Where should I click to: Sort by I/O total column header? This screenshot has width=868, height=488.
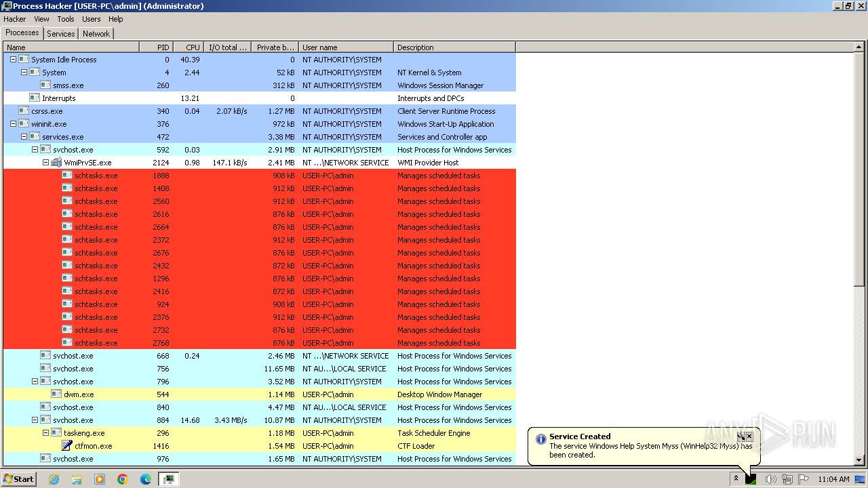point(228,47)
